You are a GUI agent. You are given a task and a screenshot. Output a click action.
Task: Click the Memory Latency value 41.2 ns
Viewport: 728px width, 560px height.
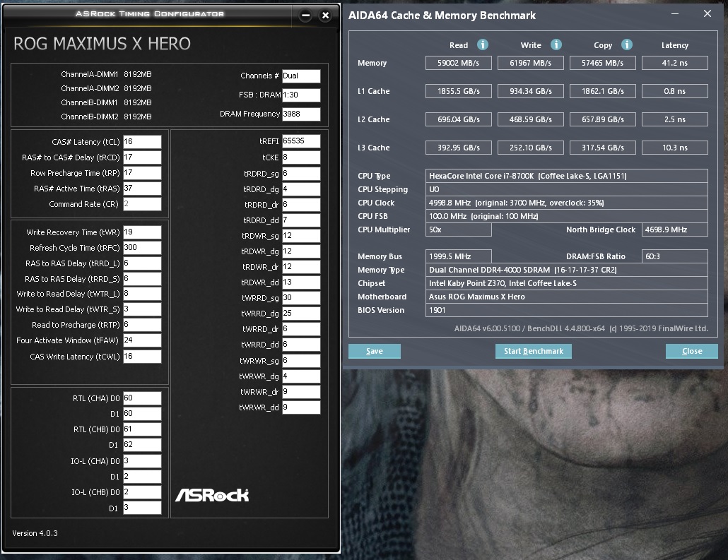pyautogui.click(x=674, y=63)
